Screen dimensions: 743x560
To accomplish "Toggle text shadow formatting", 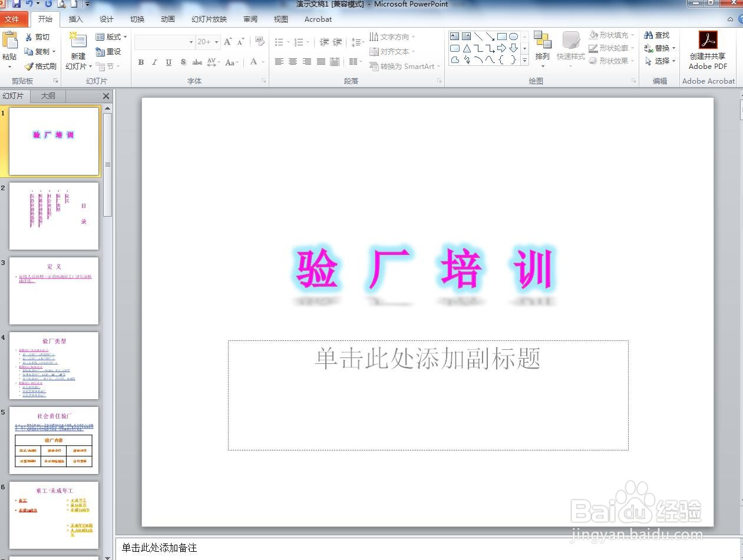I will tap(183, 62).
